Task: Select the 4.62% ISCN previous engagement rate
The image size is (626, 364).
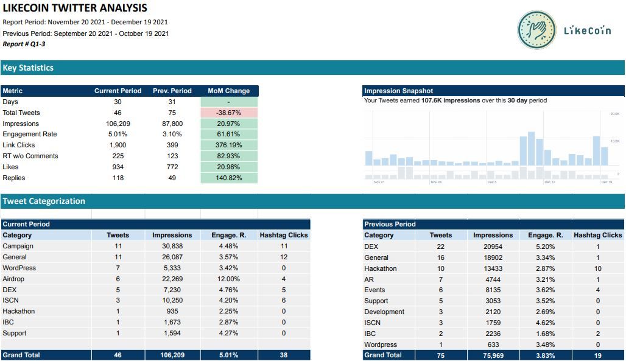Action: tap(546, 323)
